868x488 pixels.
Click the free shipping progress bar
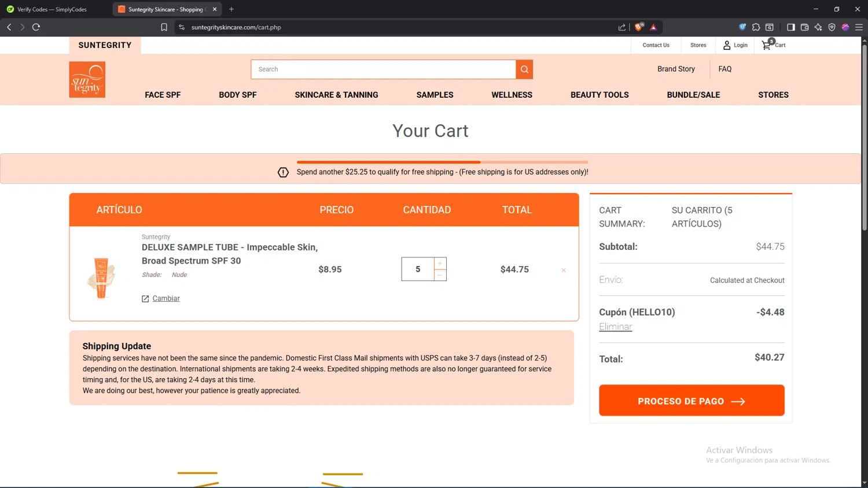point(443,162)
